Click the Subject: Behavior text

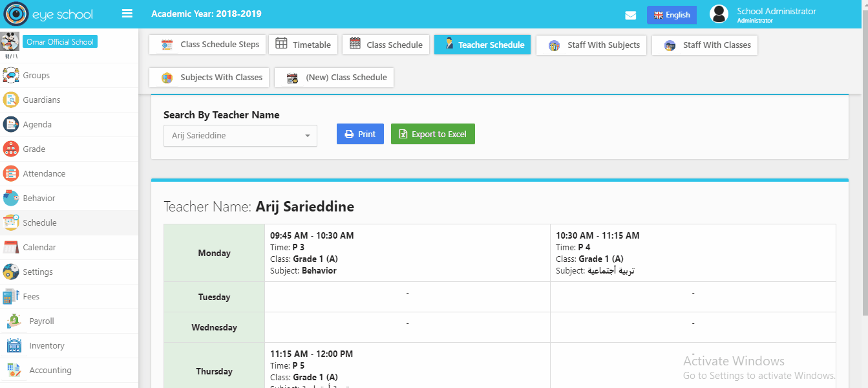pos(303,270)
